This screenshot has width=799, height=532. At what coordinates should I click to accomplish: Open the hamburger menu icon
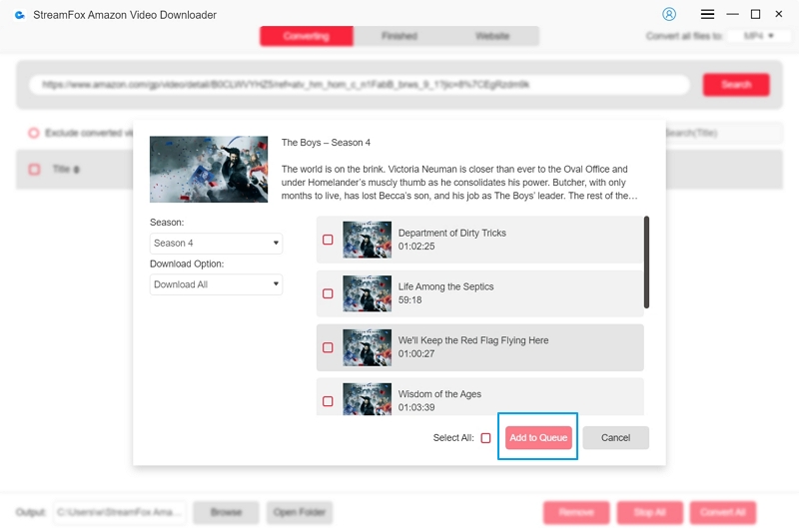707,14
